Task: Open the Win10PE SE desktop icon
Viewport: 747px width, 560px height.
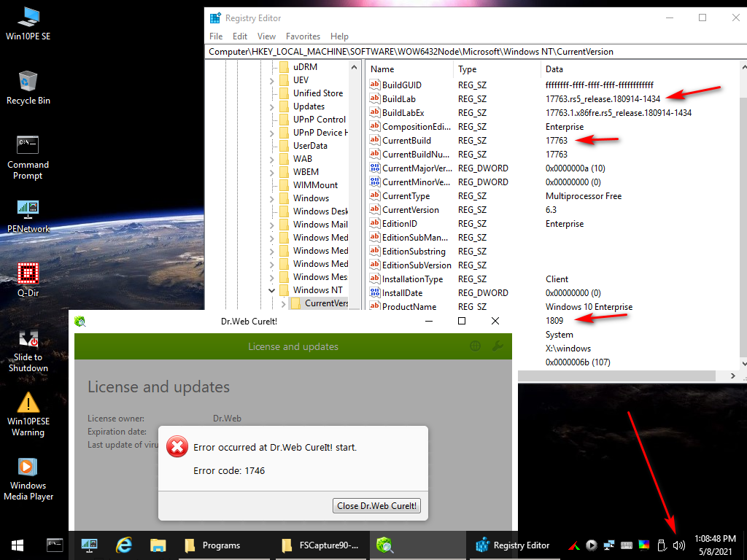Action: (28, 23)
